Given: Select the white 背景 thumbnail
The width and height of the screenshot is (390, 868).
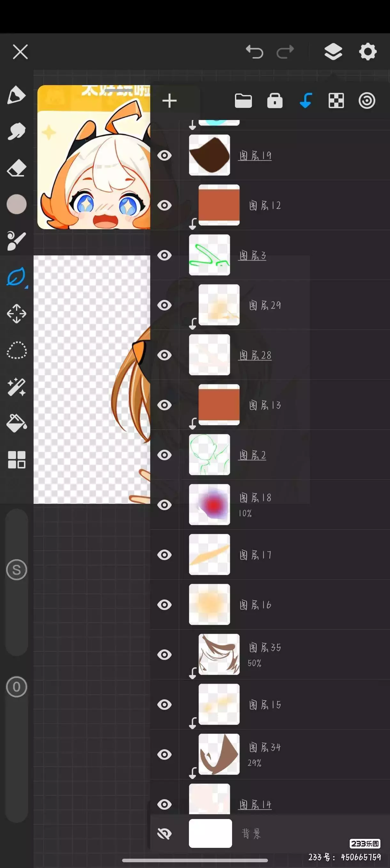Looking at the screenshot, I should [210, 833].
